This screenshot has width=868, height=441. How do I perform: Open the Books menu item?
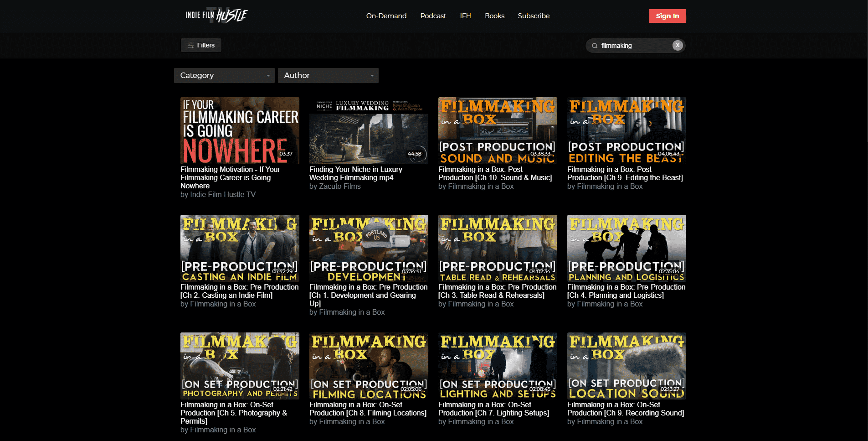point(494,16)
